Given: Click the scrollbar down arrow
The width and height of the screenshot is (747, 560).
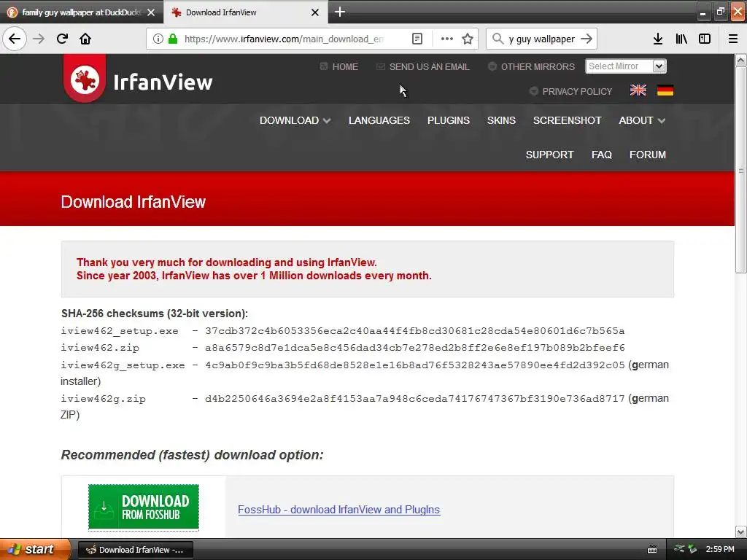Looking at the screenshot, I should [740, 532].
